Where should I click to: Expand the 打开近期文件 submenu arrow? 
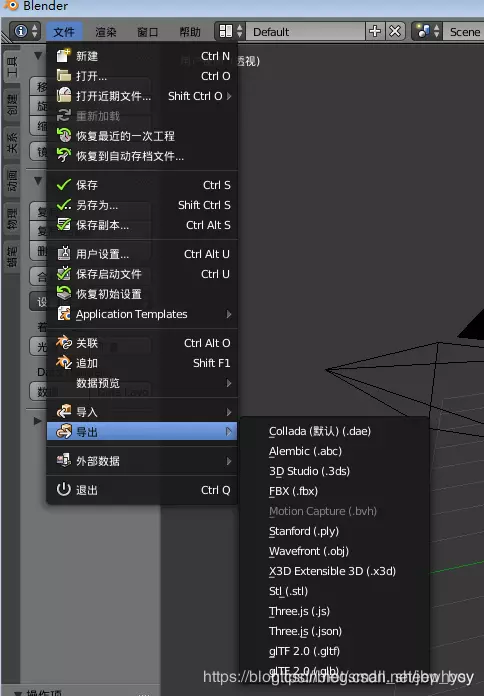click(229, 96)
